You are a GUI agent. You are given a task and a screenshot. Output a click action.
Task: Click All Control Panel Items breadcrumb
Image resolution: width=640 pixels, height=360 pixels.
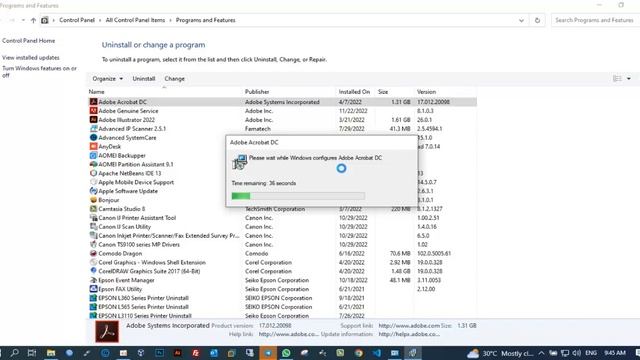(x=135, y=20)
